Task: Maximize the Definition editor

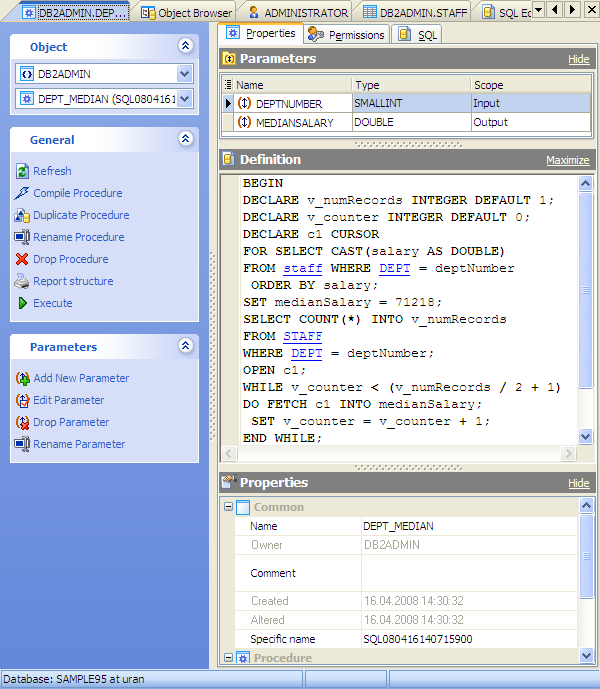Action: coord(567,160)
